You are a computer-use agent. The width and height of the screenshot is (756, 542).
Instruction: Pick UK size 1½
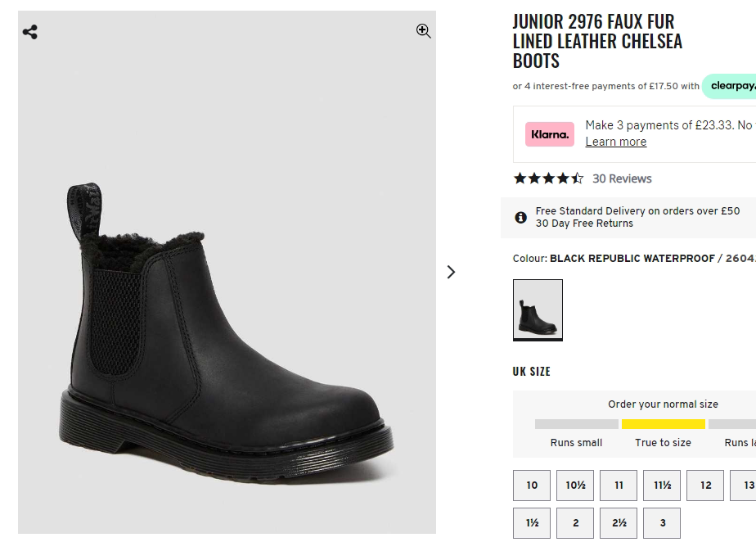(x=532, y=523)
